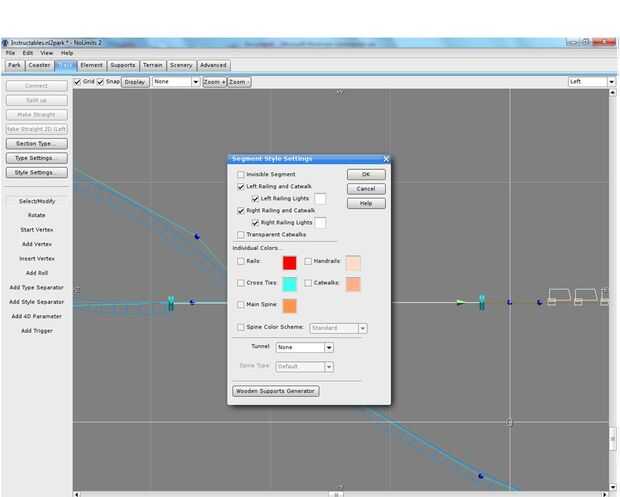Pick the red Rails color swatch
Screen dimensions: 620x497
click(289, 263)
